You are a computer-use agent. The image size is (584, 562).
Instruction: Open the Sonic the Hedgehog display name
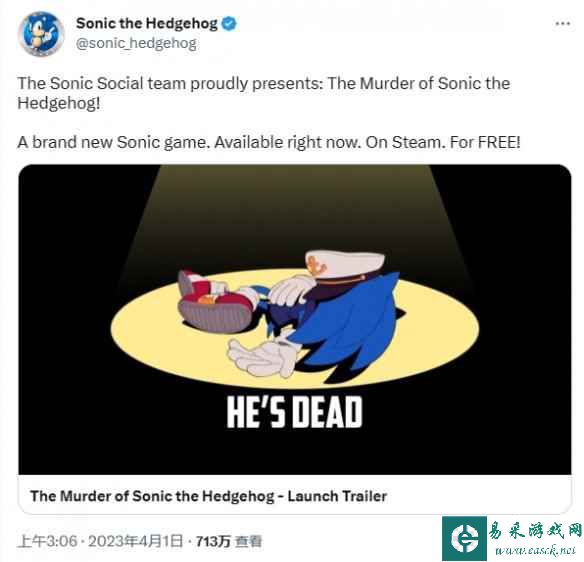click(147, 23)
